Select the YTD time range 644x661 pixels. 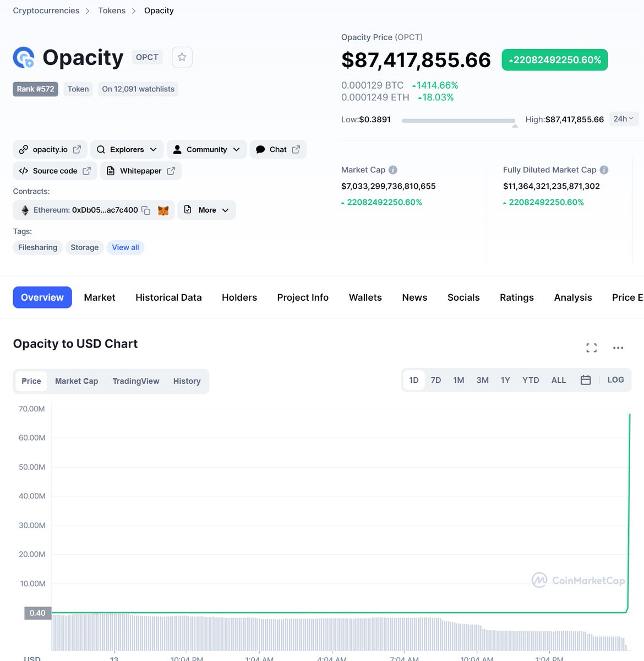531,380
